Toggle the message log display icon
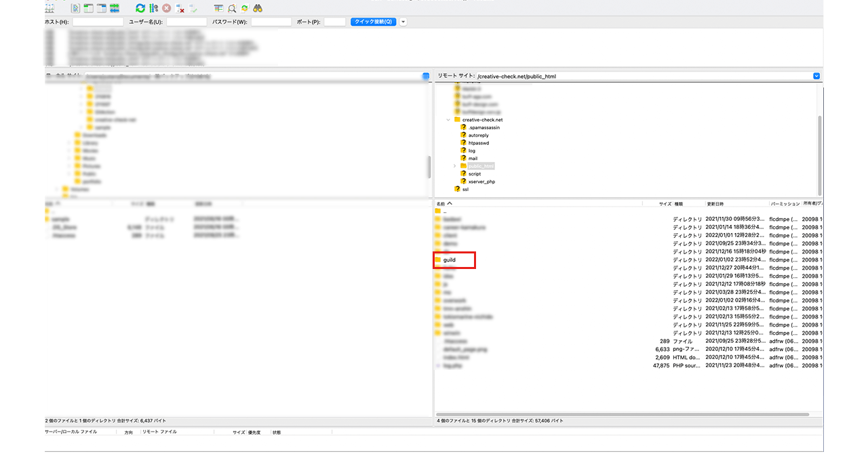 75,8
